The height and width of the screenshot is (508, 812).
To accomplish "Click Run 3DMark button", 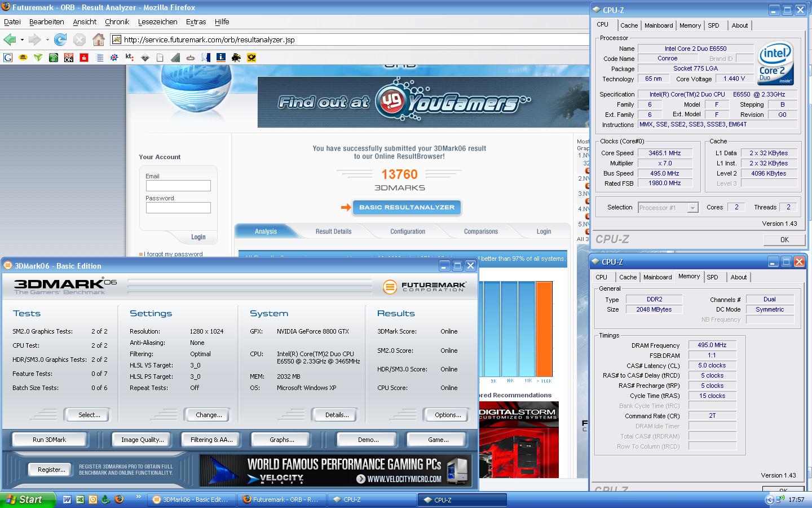I will point(49,440).
